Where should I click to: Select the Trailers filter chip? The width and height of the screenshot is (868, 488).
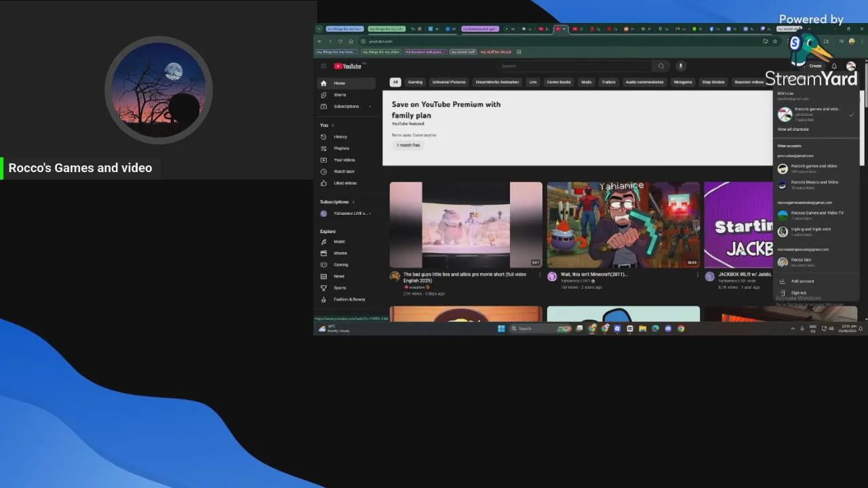click(x=608, y=82)
